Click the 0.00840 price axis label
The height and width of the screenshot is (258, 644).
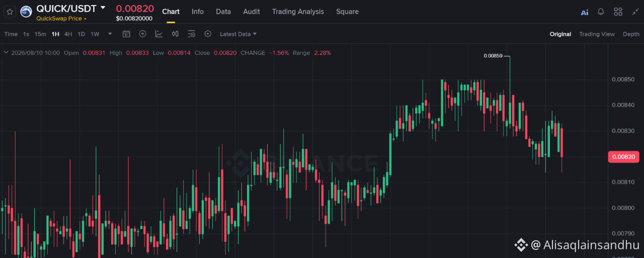pyautogui.click(x=623, y=105)
